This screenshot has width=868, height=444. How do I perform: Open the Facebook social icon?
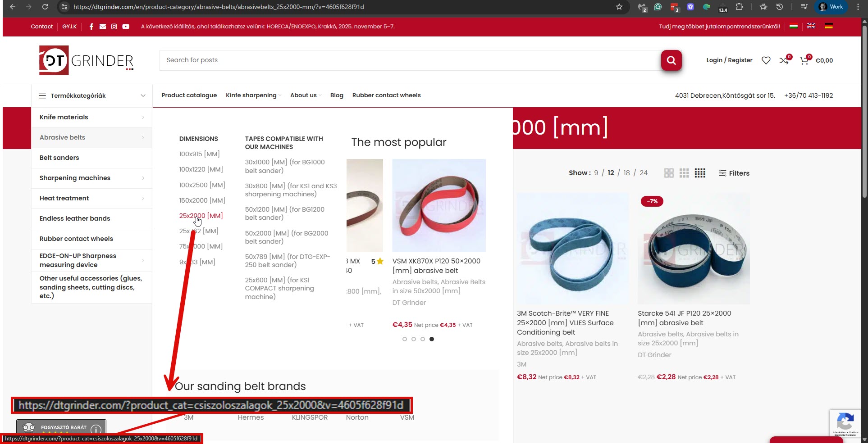coord(91,27)
